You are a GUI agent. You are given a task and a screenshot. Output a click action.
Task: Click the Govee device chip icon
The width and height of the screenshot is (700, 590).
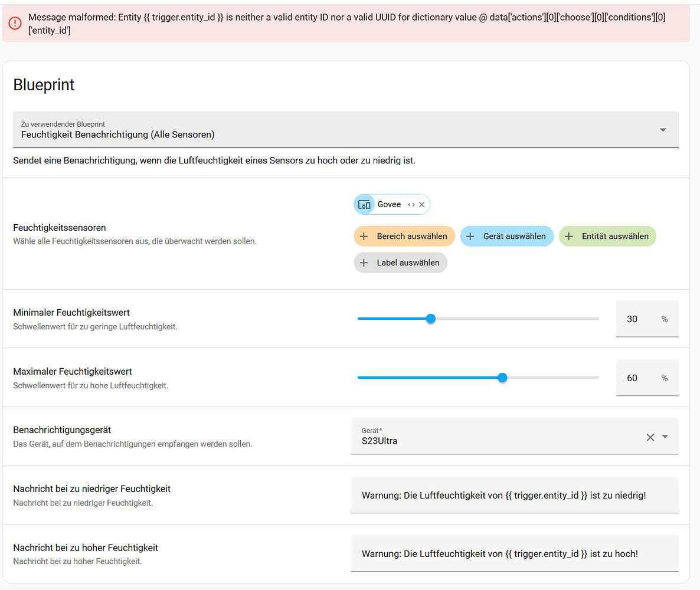(x=364, y=205)
